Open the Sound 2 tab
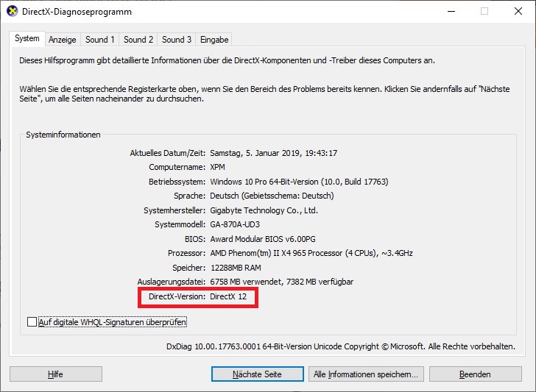536x392 pixels. pos(138,40)
